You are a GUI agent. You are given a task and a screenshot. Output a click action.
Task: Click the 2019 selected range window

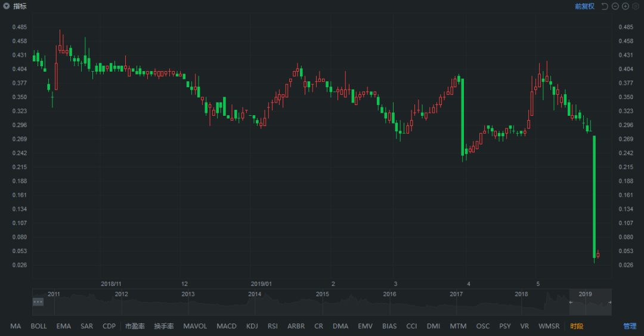pos(590,302)
